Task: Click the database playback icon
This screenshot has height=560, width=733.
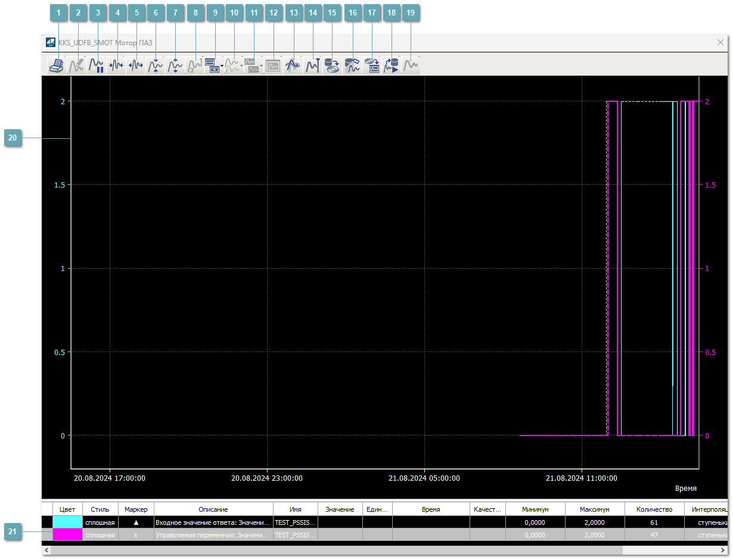Action: (x=391, y=66)
